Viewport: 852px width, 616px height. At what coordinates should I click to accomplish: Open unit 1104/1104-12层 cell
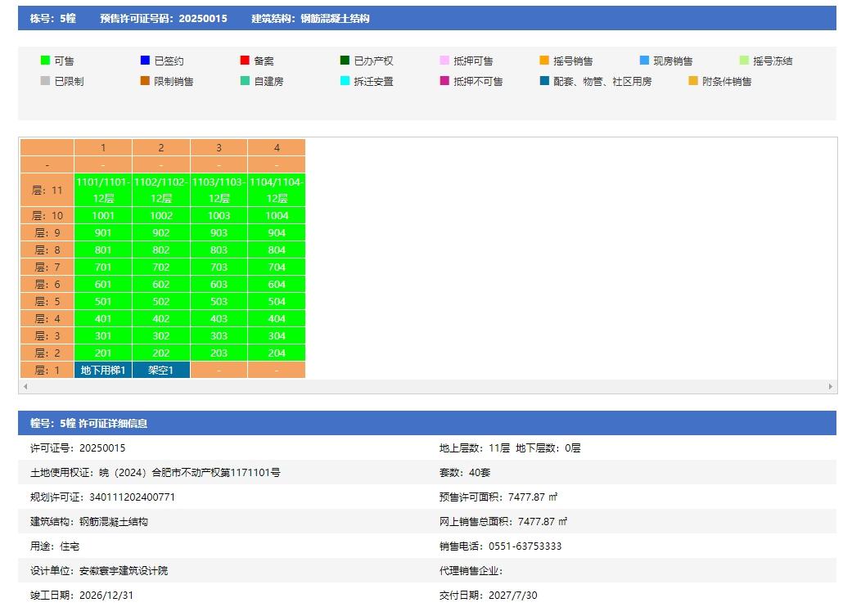[x=277, y=190]
